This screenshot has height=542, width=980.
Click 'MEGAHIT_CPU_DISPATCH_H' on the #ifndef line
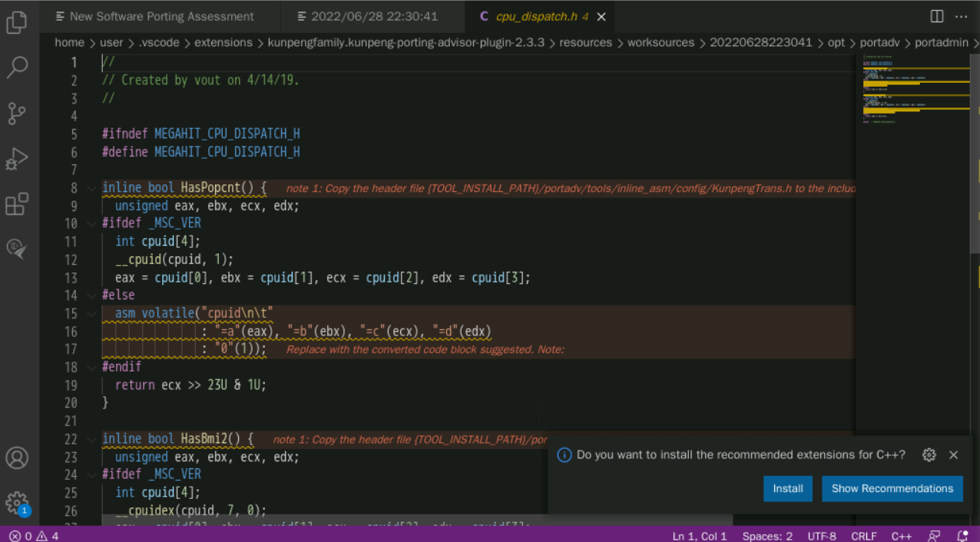click(x=227, y=134)
